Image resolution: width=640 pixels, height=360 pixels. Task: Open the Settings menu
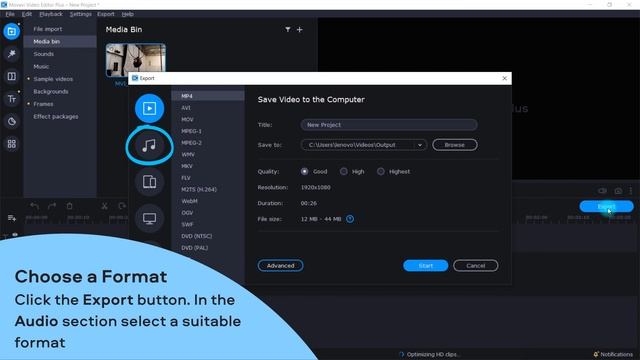(x=80, y=14)
